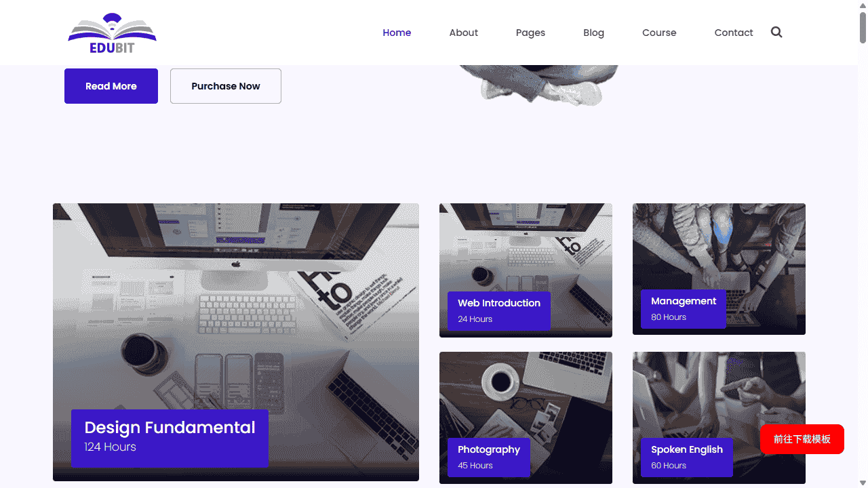Viewport: 868px width, 488px height.
Task: Open the Spoken English course label
Action: coord(686,457)
